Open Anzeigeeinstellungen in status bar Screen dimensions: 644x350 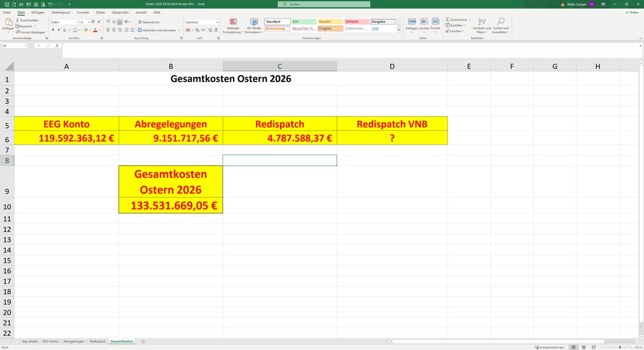point(550,347)
